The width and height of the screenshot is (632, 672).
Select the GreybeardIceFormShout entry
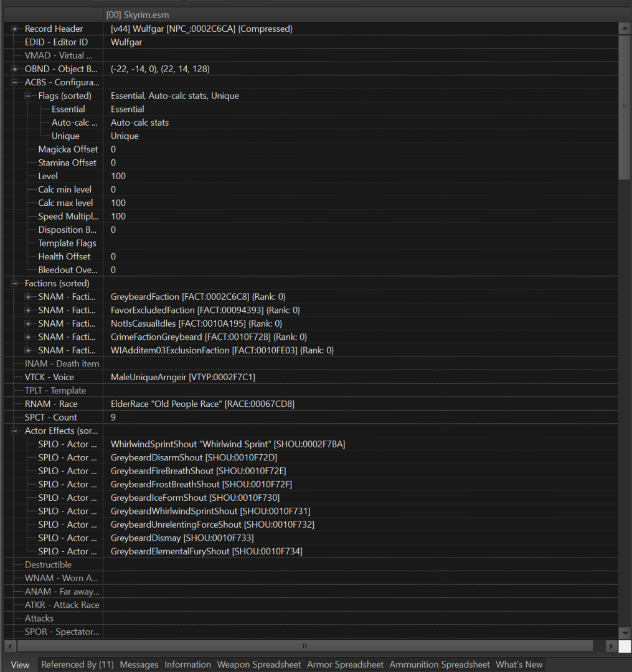click(x=195, y=498)
